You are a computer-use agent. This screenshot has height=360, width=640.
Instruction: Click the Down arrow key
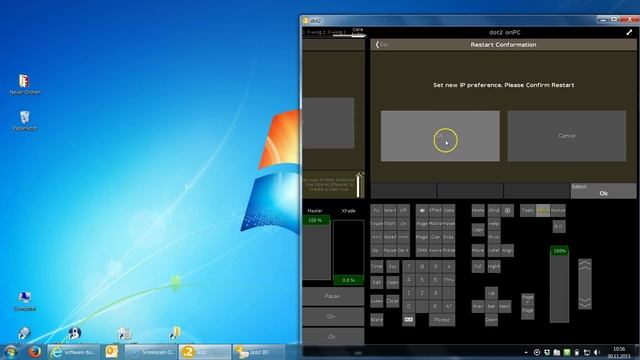click(x=491, y=320)
